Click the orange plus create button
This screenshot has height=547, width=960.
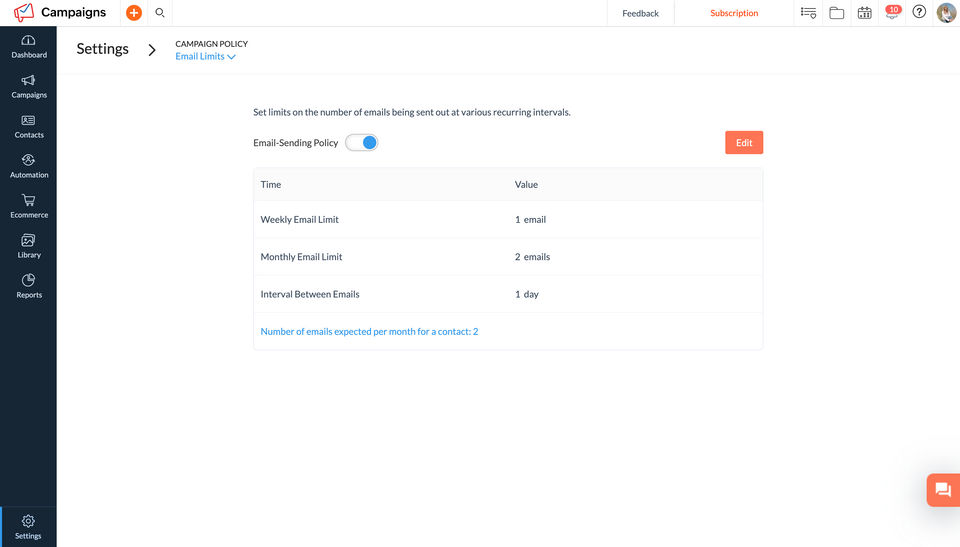(134, 13)
